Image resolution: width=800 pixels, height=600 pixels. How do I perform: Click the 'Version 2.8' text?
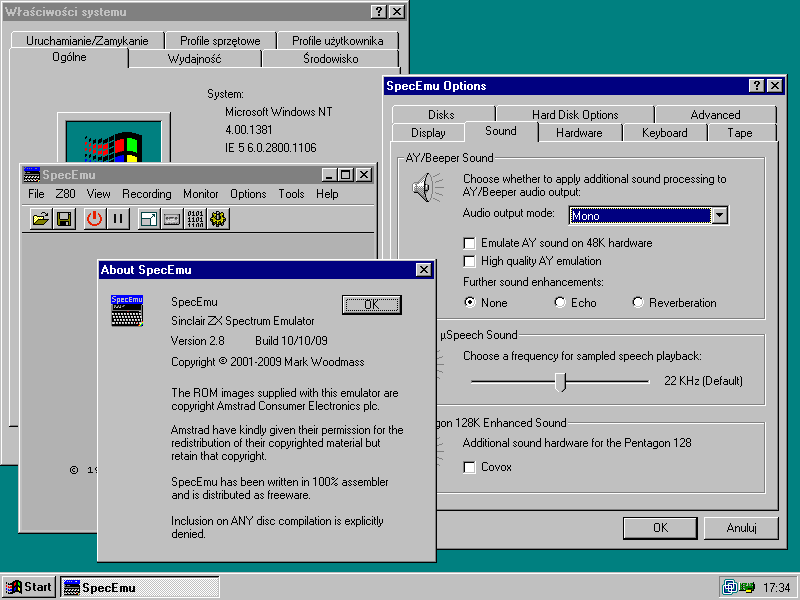197,341
